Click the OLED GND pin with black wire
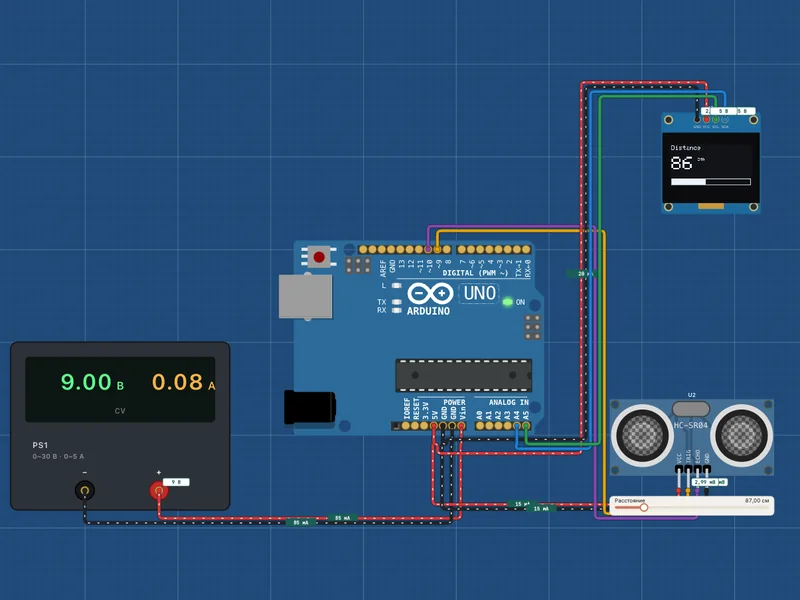The height and width of the screenshot is (600, 800). [x=697, y=119]
